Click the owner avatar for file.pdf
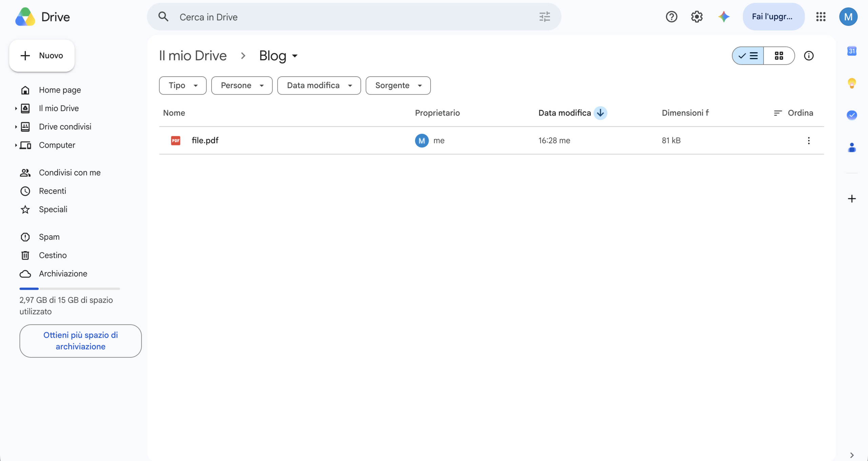The height and width of the screenshot is (461, 868). click(422, 141)
